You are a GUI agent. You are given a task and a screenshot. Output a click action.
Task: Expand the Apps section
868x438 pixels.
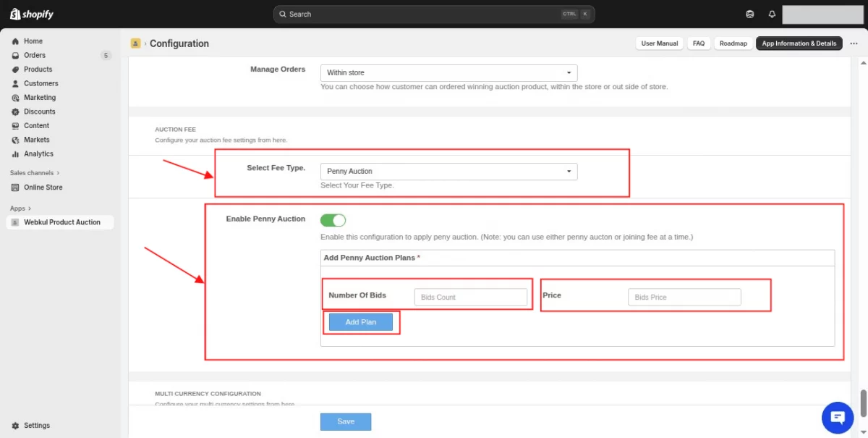(20, 209)
